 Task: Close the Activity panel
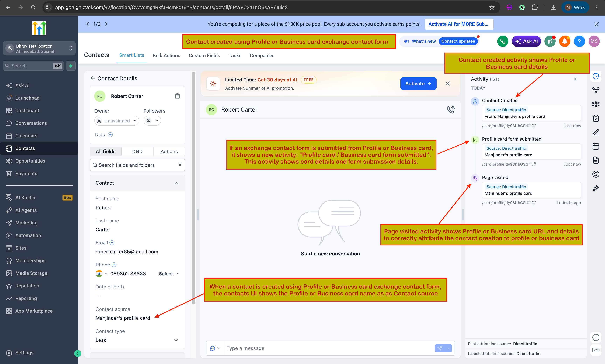click(x=575, y=79)
